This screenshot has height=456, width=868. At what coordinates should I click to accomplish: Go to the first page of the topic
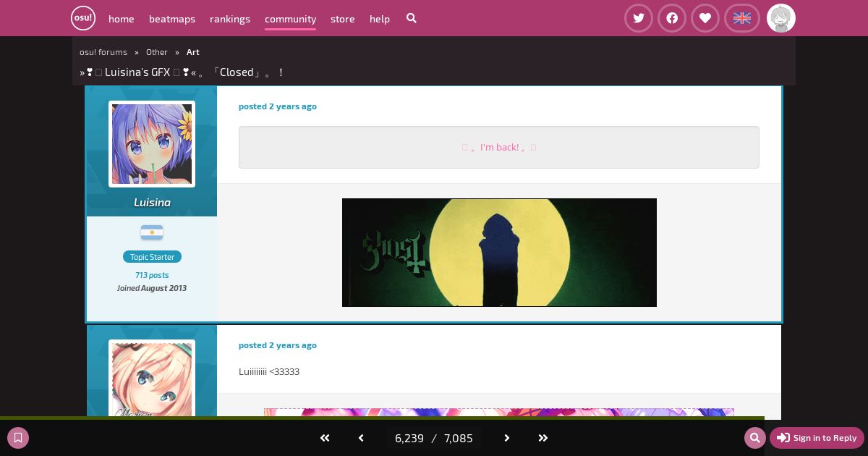click(325, 438)
